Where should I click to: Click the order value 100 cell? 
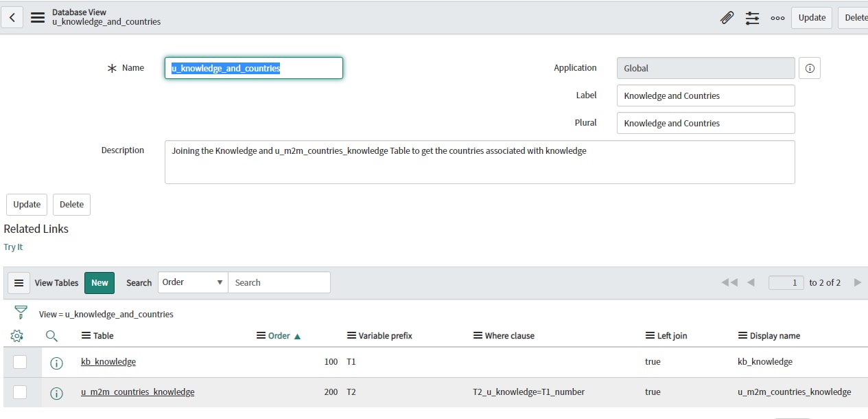click(331, 361)
